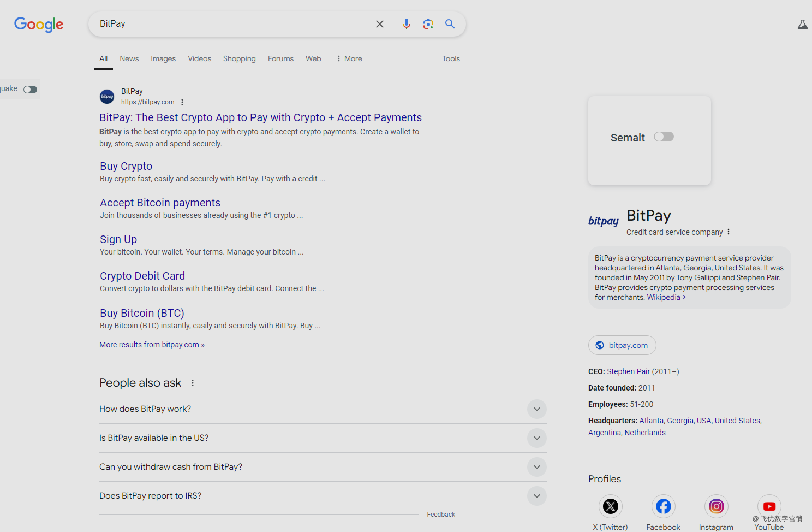
Task: Click the magnifier search button
Action: point(450,24)
